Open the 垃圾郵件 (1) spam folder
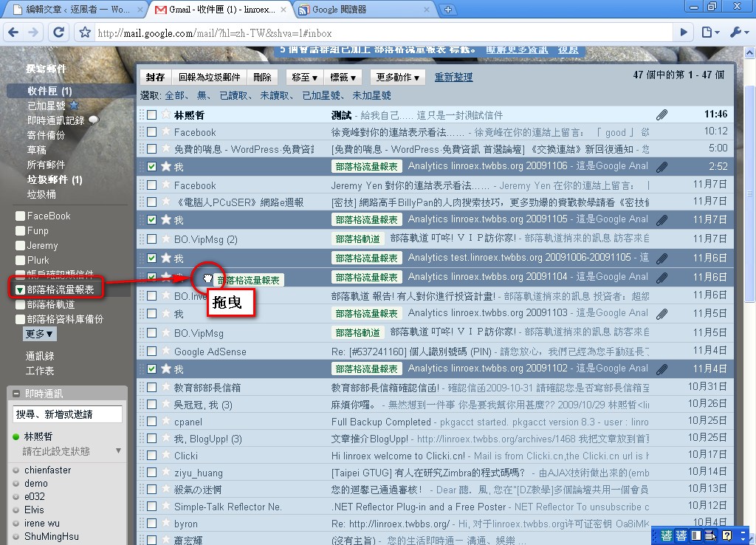Viewport: 756px width, 545px height. coord(55,179)
